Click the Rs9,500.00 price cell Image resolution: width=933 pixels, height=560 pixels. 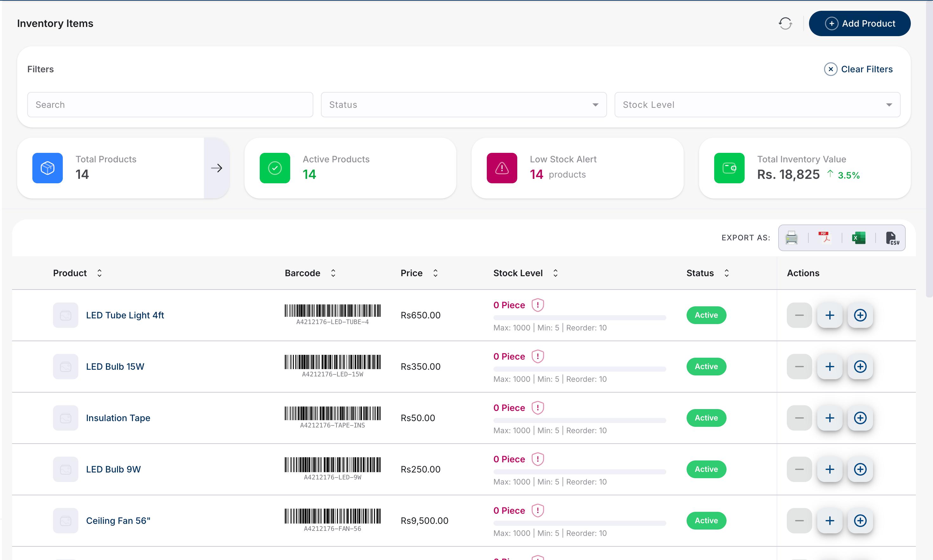click(424, 520)
